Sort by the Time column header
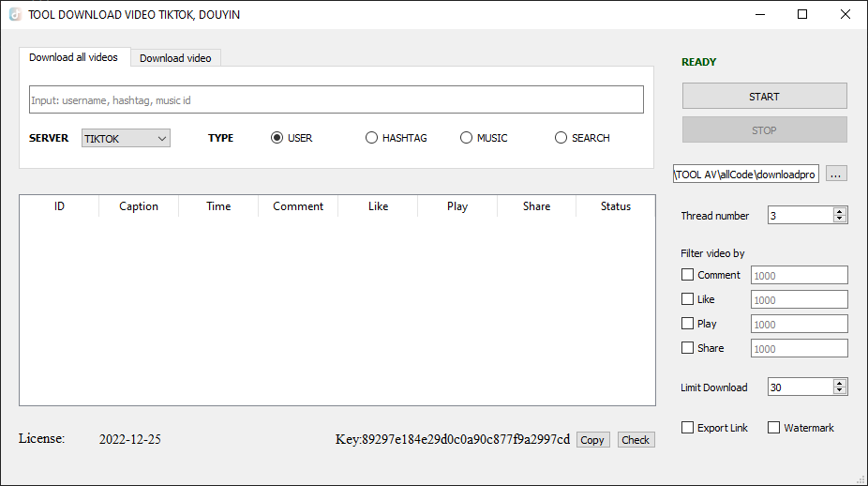 tap(218, 206)
